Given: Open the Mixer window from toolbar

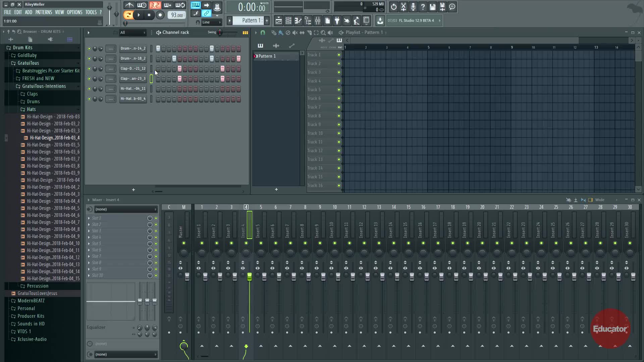Looking at the screenshot, I should (318, 21).
